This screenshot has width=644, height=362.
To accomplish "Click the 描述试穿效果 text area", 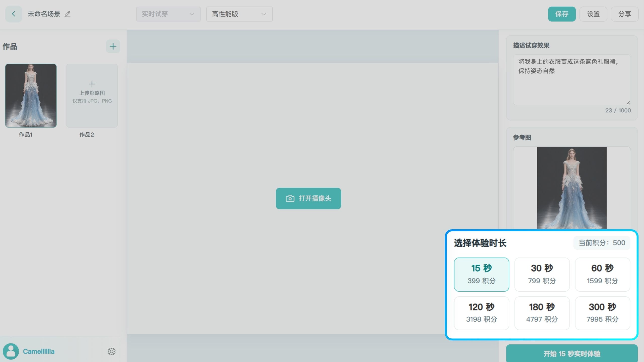I will coord(572,80).
